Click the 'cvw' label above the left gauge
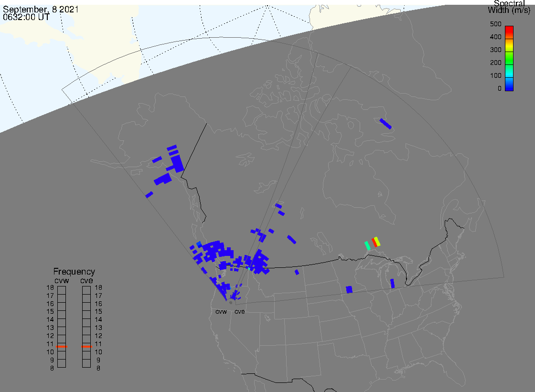The width and height of the screenshot is (535, 392). point(62,281)
